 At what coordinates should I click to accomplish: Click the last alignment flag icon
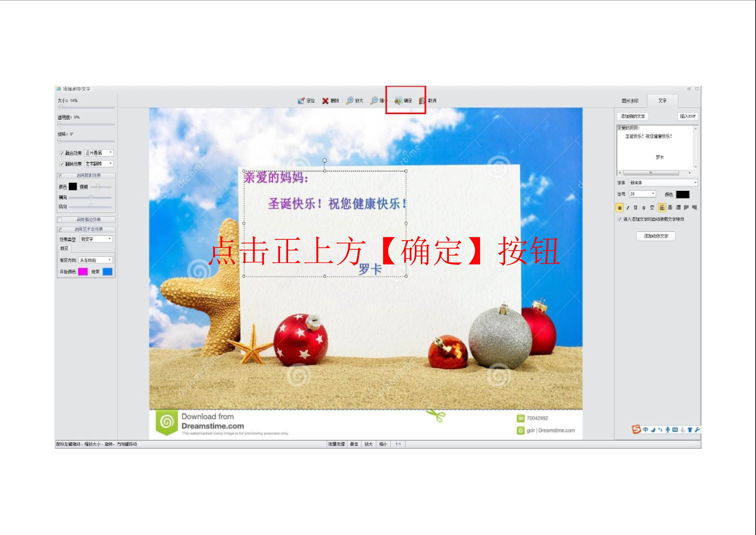click(x=694, y=208)
